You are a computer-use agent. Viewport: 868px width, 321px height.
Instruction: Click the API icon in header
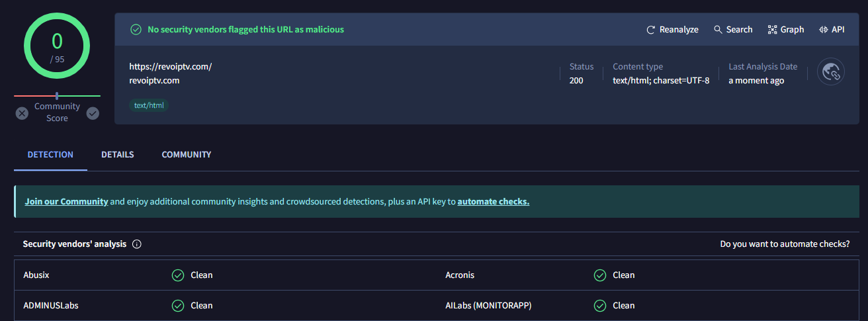(x=824, y=30)
